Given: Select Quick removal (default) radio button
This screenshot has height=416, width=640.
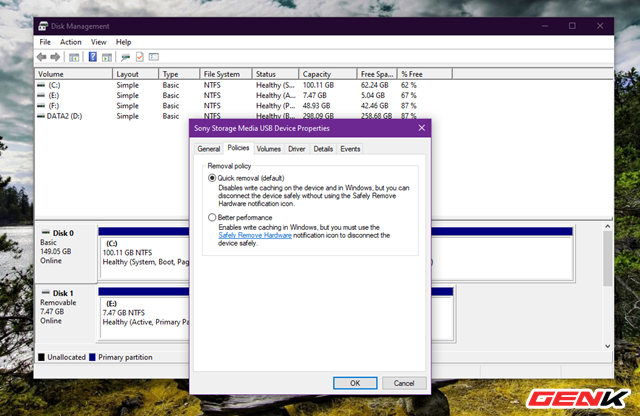Looking at the screenshot, I should 211,178.
